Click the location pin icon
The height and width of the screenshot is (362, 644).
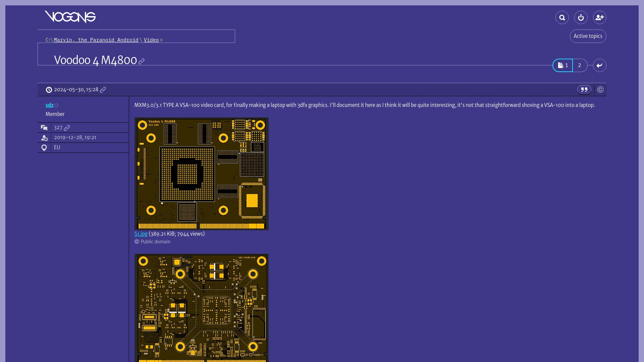(44, 148)
